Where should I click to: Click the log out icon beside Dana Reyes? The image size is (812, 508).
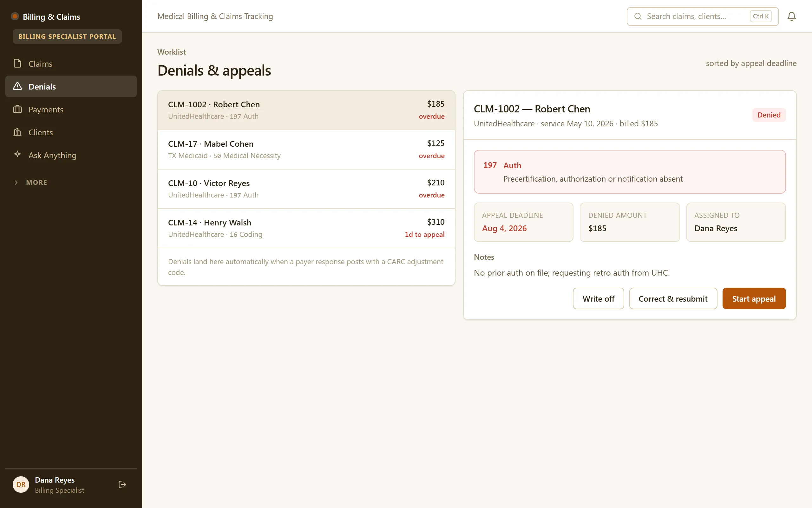coord(122,485)
